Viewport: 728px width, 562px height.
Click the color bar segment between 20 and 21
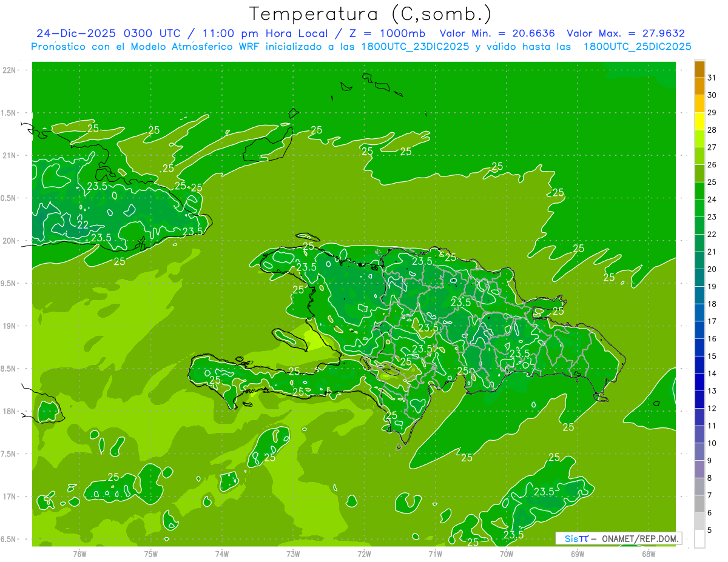(x=699, y=261)
